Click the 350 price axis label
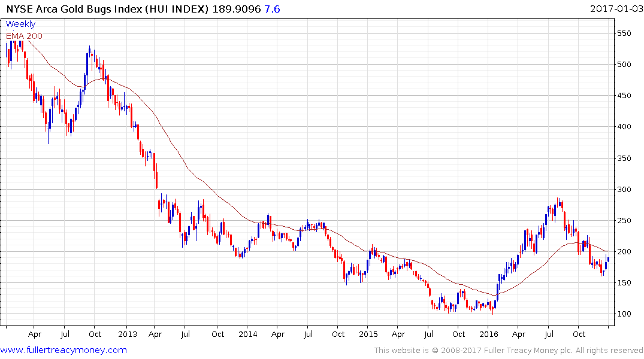Viewport: 644px width, 359px height. pos(624,159)
